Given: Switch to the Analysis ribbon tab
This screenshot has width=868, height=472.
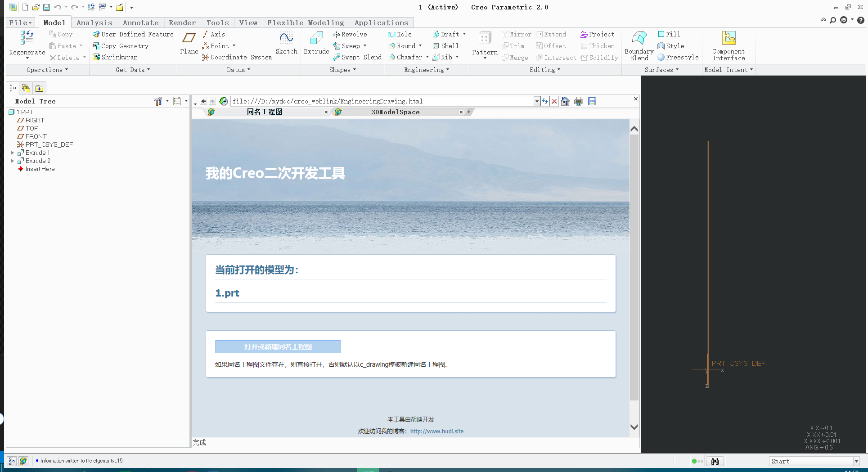Looking at the screenshot, I should (94, 22).
